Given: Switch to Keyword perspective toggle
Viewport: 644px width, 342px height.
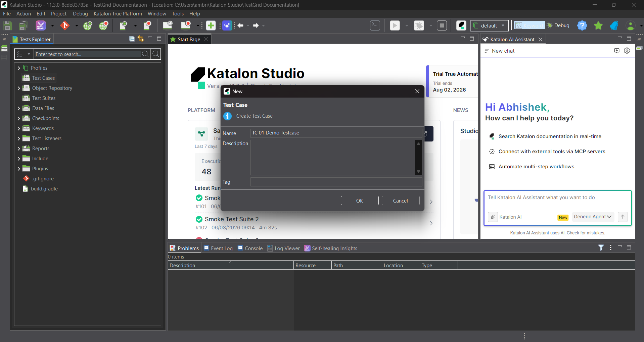Looking at the screenshot, I should tap(530, 25).
